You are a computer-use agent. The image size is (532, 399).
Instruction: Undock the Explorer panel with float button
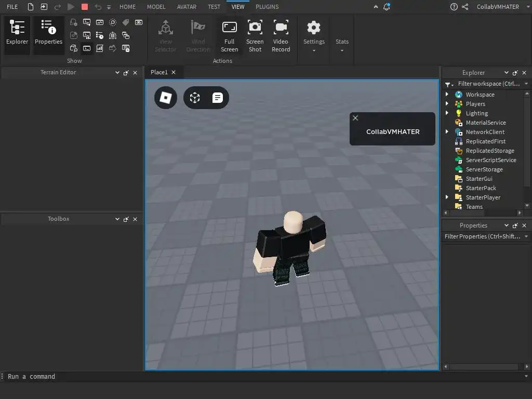click(515, 73)
